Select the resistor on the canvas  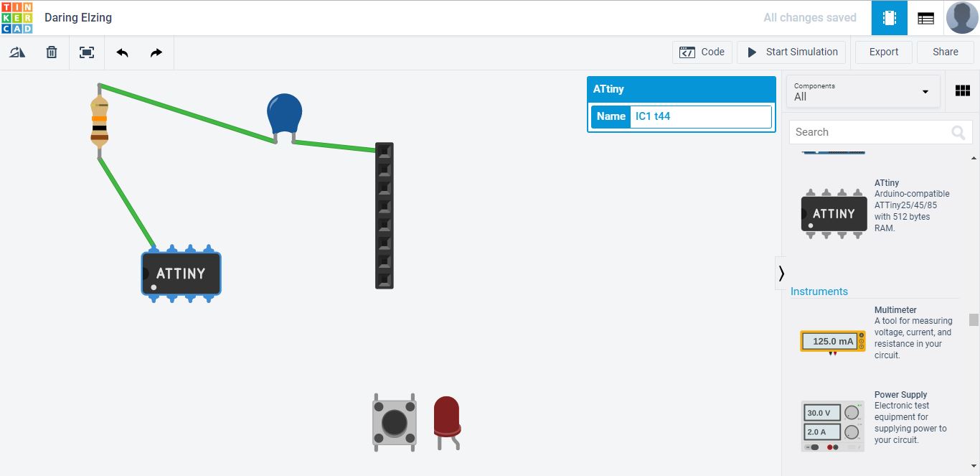click(99, 122)
